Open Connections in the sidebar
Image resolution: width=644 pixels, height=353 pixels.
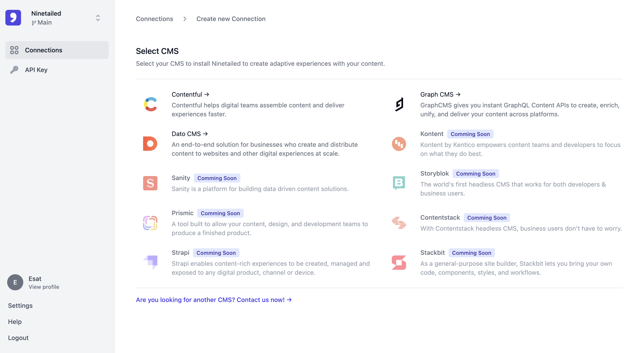57,50
